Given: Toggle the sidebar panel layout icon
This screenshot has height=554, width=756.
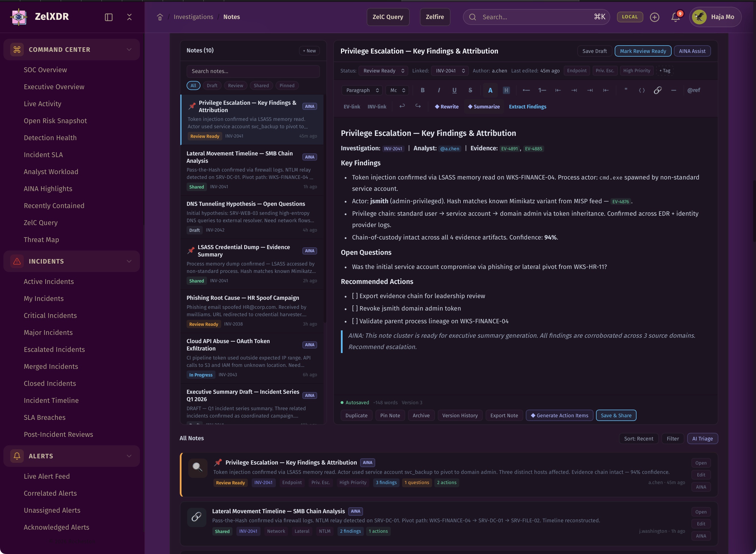Looking at the screenshot, I should click(109, 17).
